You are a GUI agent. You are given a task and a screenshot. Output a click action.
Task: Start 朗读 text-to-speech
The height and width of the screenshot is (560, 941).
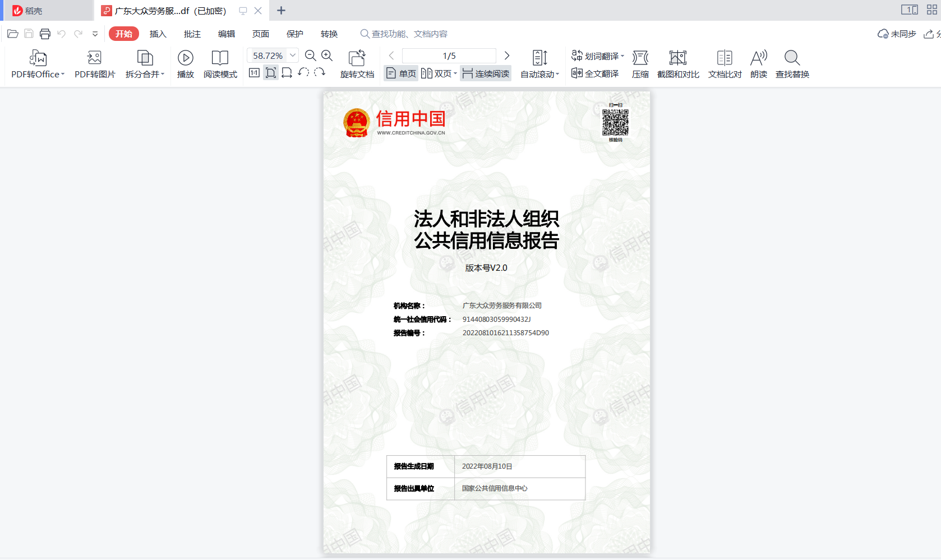pyautogui.click(x=759, y=63)
